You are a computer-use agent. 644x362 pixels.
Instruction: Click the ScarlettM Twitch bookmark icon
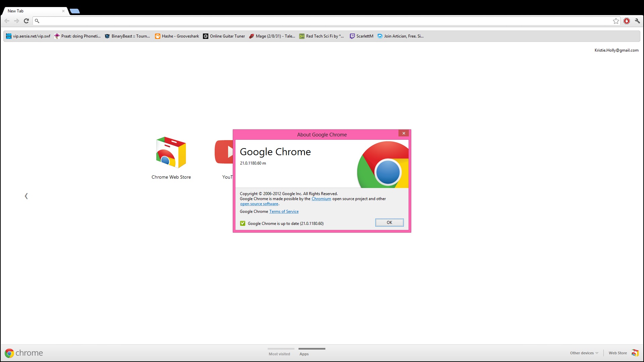(x=353, y=36)
